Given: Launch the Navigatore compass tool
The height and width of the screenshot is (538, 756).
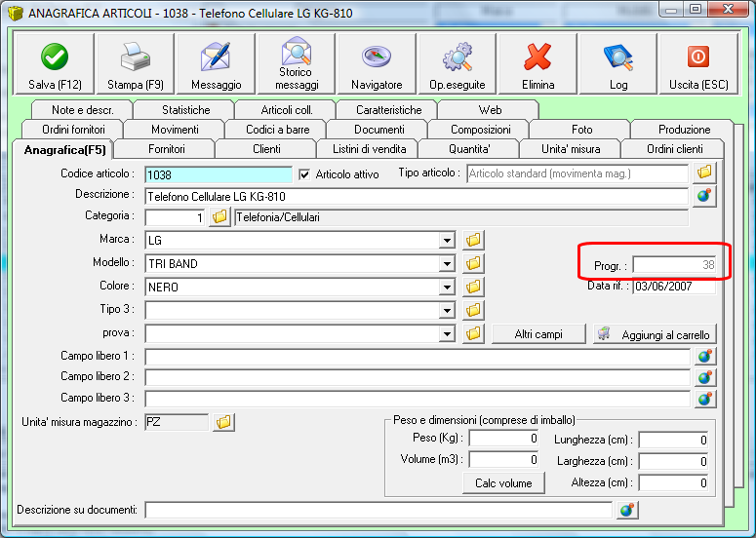Looking at the screenshot, I should [377, 63].
